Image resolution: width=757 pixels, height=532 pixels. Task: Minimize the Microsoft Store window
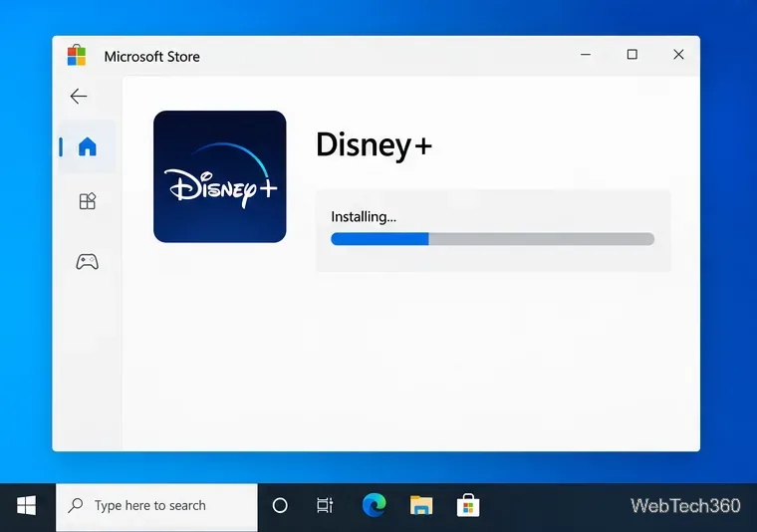pos(586,55)
